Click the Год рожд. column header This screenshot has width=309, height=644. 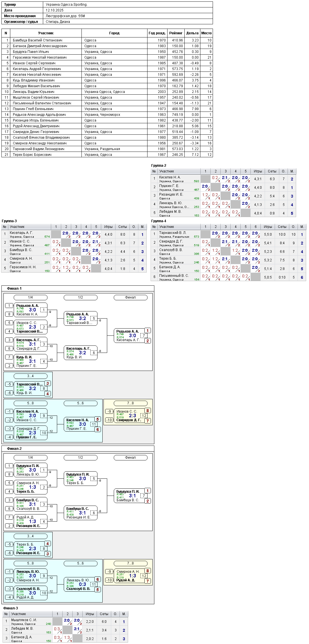pyautogui.click(x=157, y=33)
